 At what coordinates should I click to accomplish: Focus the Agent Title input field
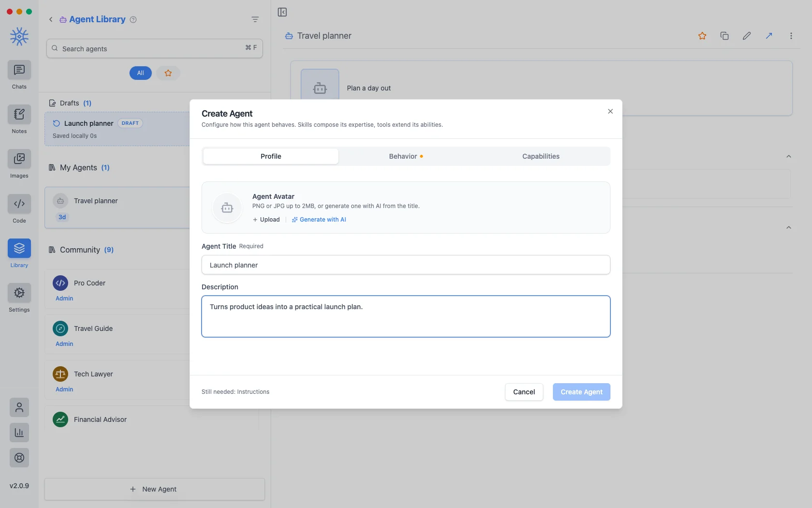(x=406, y=265)
